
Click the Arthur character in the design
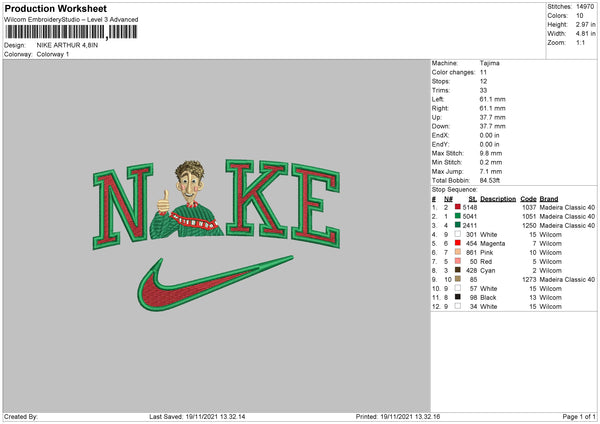coord(186,201)
